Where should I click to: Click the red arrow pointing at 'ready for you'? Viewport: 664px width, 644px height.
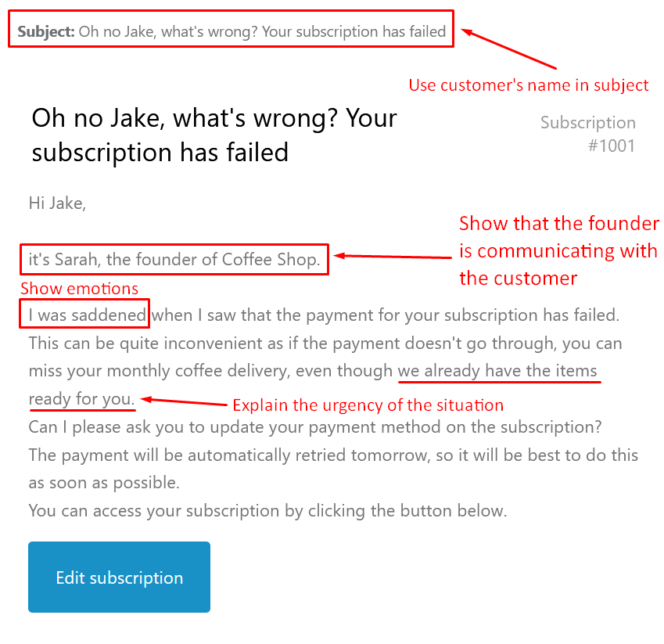[x=184, y=401]
